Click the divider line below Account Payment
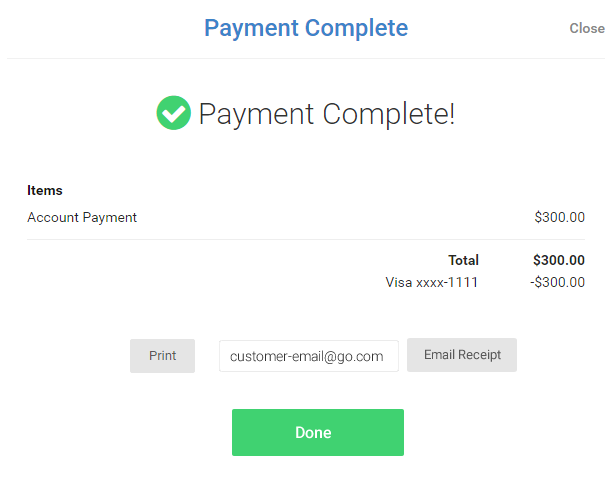Viewport: 616px width, 491px height. [x=306, y=239]
